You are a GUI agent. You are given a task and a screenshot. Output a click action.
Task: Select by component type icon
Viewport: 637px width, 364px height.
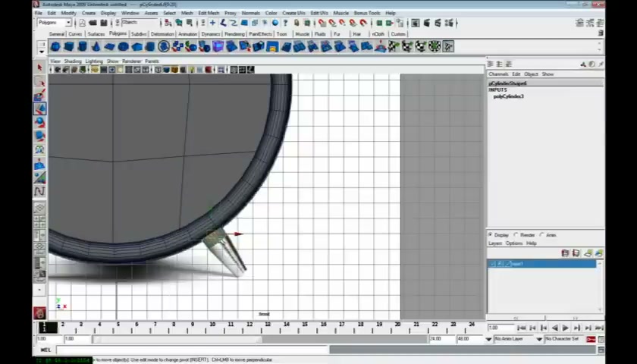tap(190, 24)
